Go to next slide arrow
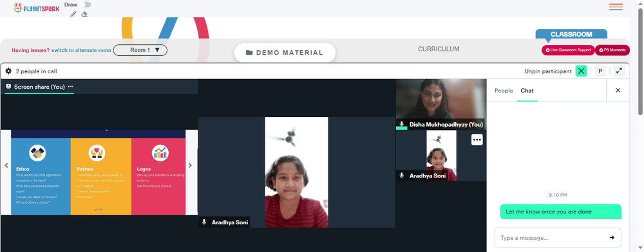 tap(190, 166)
